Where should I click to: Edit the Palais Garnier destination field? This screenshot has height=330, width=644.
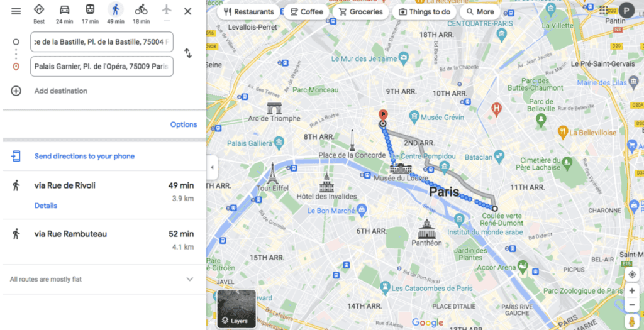102,67
